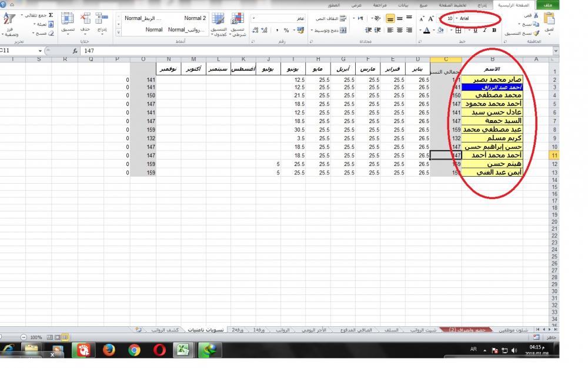Activate the Format Painter brush
Viewport: 588px width, 368px height.
pos(536,33)
